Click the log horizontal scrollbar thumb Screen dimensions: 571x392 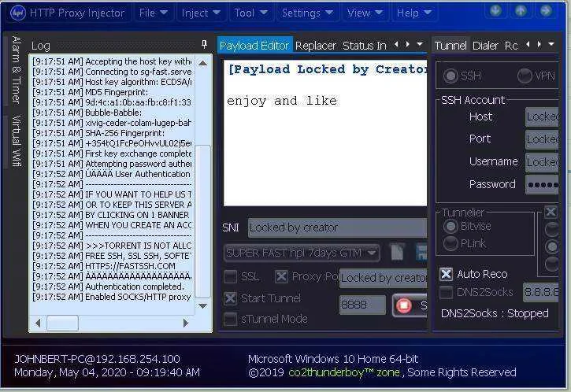[x=63, y=324]
